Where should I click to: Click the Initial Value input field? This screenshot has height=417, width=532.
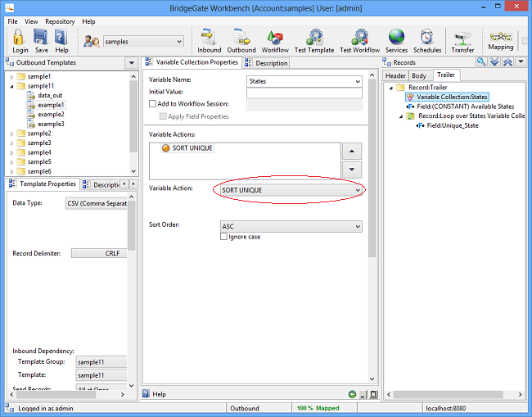(x=304, y=93)
